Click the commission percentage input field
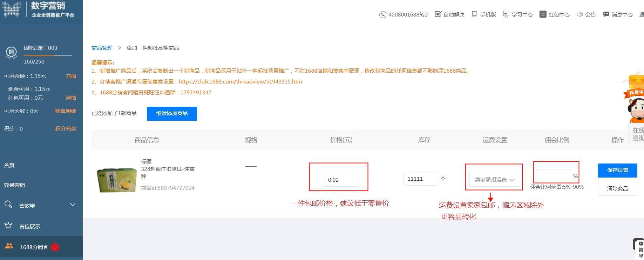This screenshot has width=644, height=260. pyautogui.click(x=554, y=176)
